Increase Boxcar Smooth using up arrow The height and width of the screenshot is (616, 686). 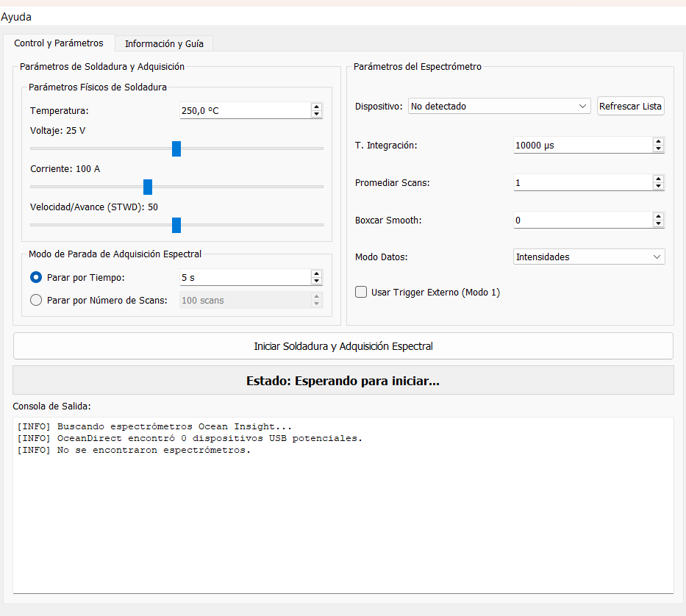(658, 216)
